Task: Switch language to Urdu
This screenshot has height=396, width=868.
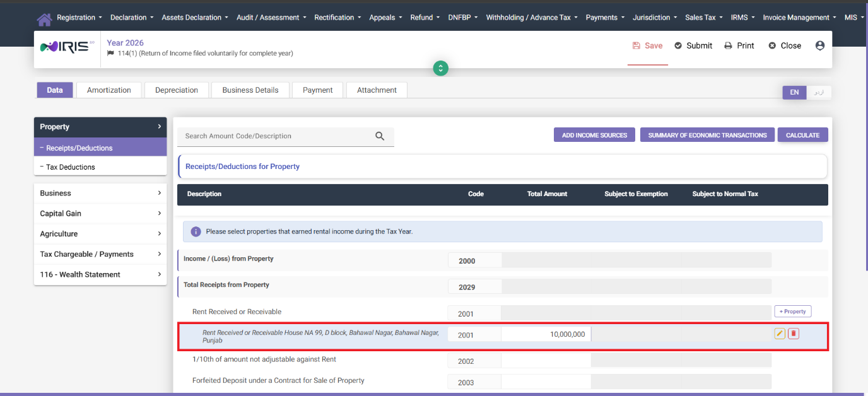Action: pyautogui.click(x=819, y=92)
